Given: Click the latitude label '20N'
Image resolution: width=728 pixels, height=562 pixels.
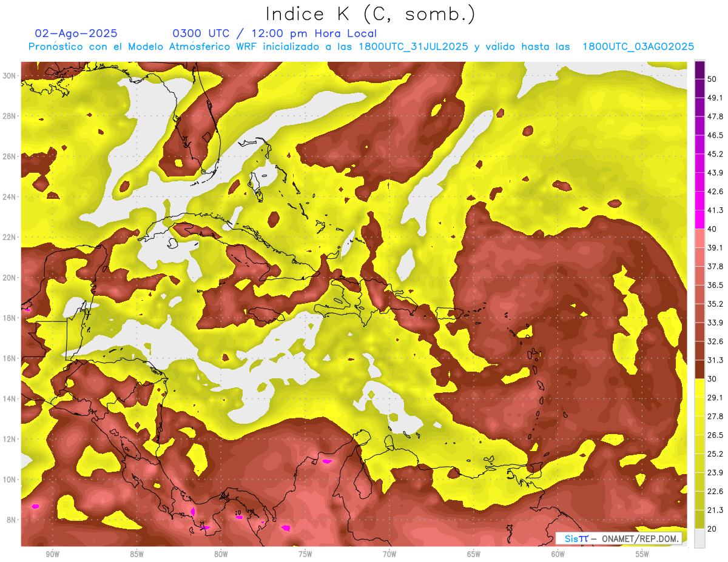Looking at the screenshot, I should tap(9, 278).
